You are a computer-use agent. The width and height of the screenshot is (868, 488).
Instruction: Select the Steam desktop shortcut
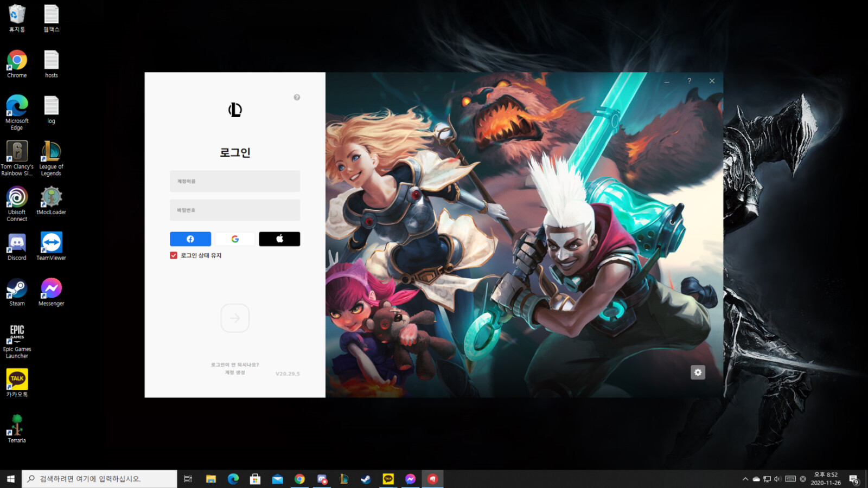[17, 292]
